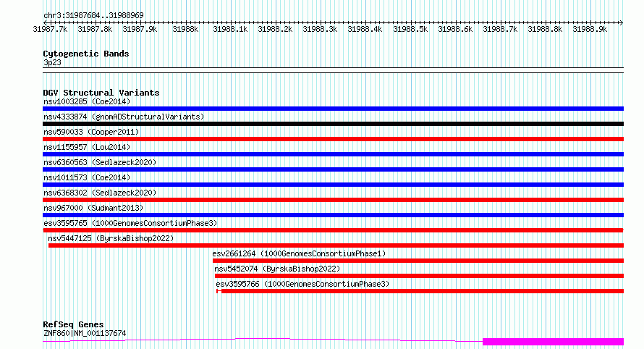The height and width of the screenshot is (349, 644).
Task: Click the nsv590033 (Cooper2011) label
Action: tap(91, 132)
